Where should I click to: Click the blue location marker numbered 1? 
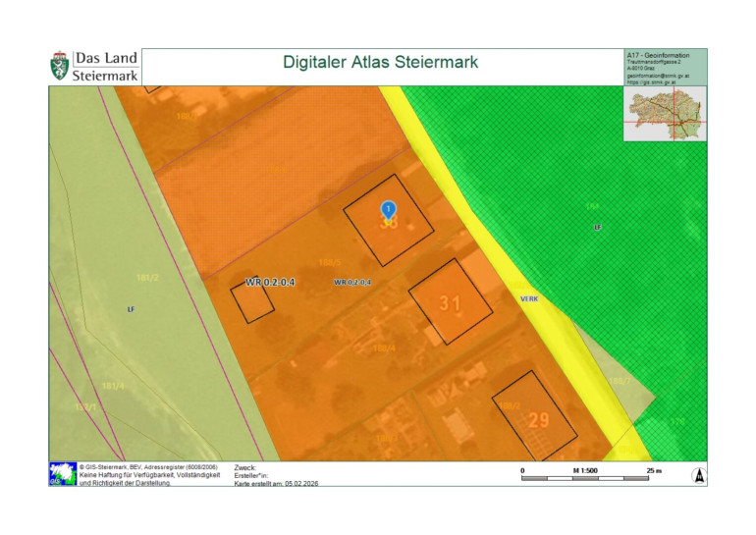[x=388, y=209]
